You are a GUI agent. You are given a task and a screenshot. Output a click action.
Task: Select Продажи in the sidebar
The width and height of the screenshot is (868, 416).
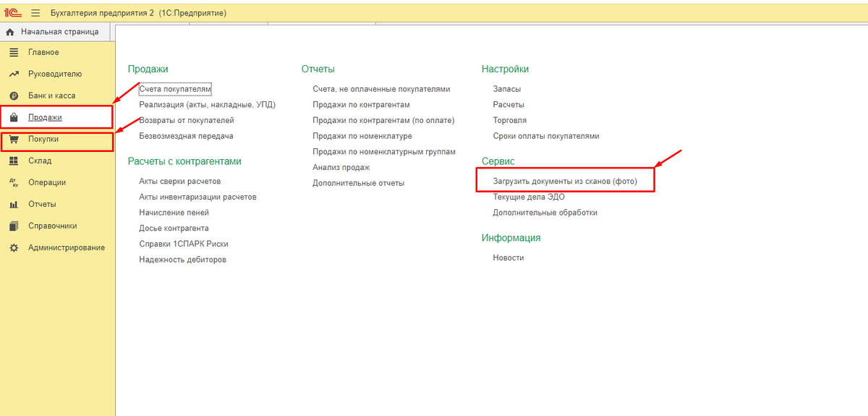coord(45,117)
